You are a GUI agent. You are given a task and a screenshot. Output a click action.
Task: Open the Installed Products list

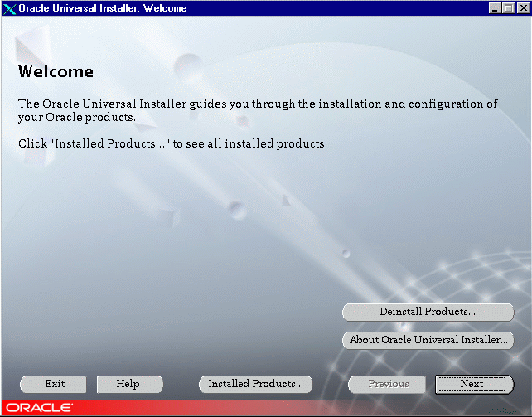[255, 384]
